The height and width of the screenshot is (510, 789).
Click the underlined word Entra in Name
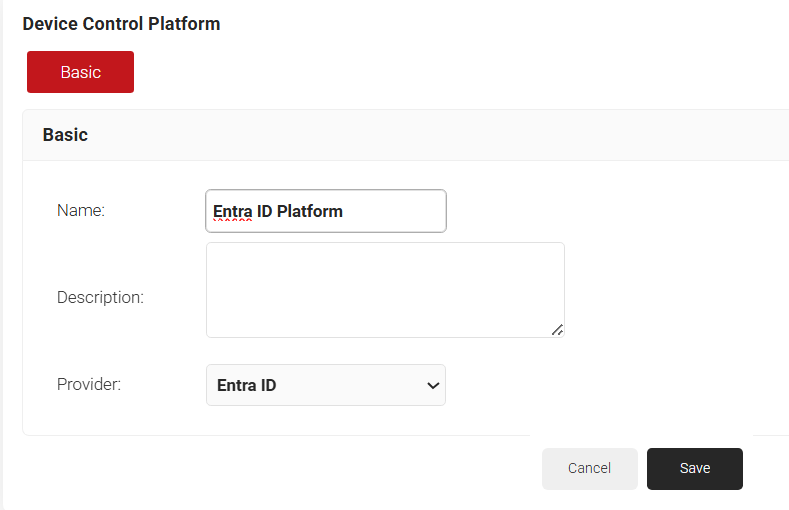pos(232,211)
